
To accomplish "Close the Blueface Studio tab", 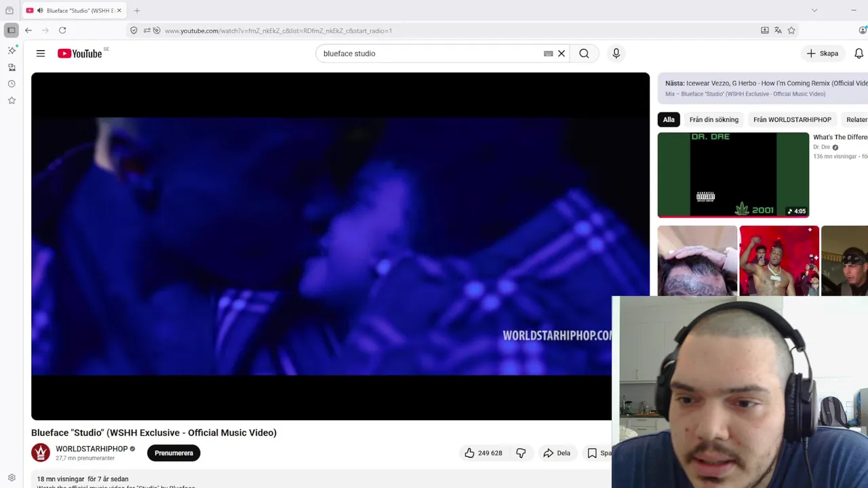I will [x=119, y=10].
